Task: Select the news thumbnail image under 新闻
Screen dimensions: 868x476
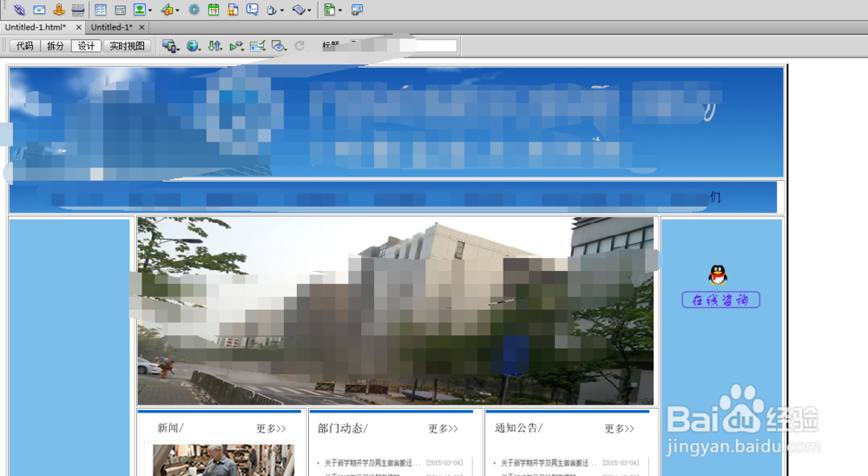Action: (224, 459)
